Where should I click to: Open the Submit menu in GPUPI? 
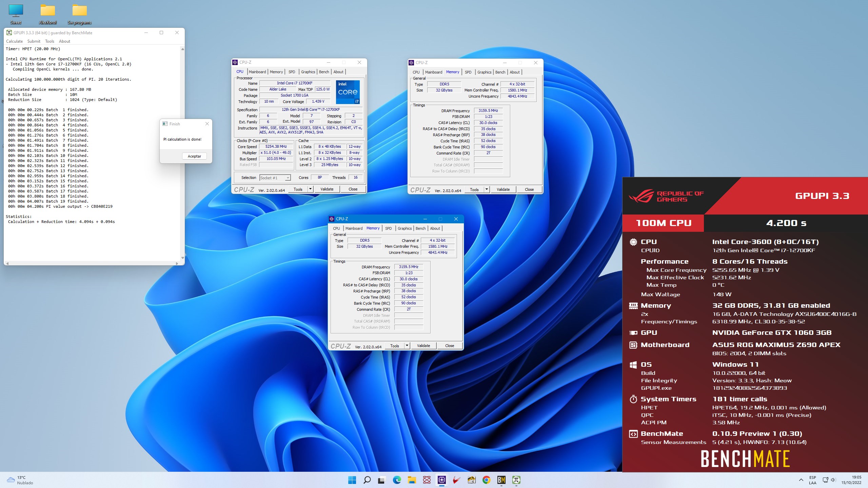(34, 41)
